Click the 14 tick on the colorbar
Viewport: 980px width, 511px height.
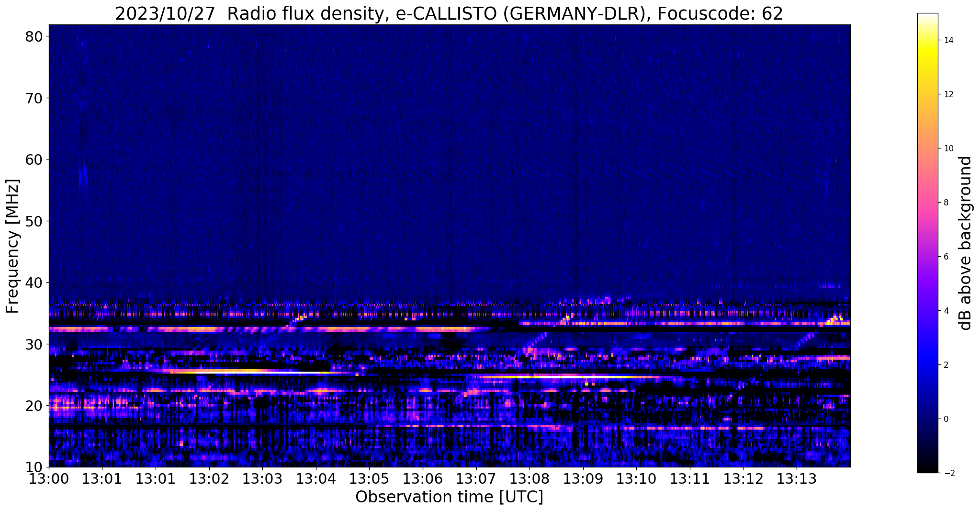coord(948,40)
